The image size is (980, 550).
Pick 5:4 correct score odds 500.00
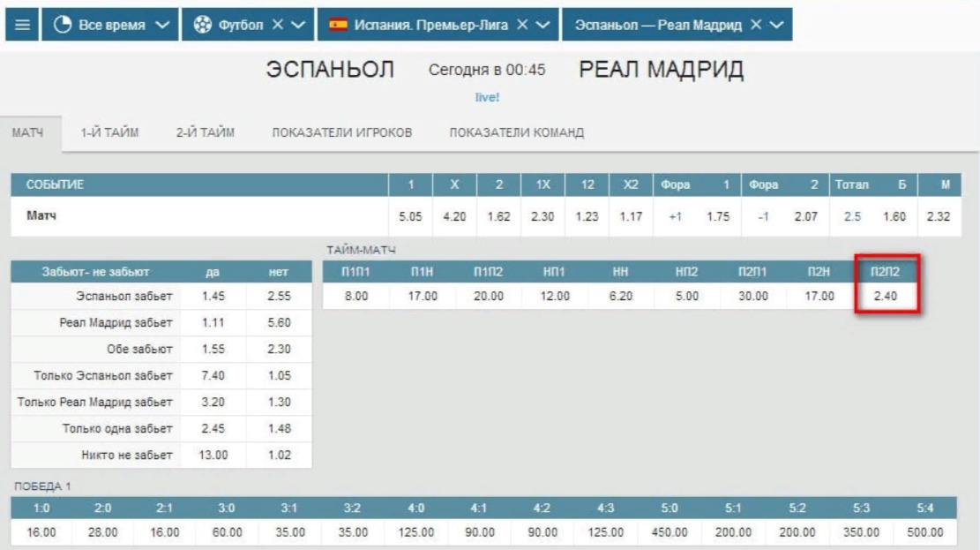click(x=925, y=532)
